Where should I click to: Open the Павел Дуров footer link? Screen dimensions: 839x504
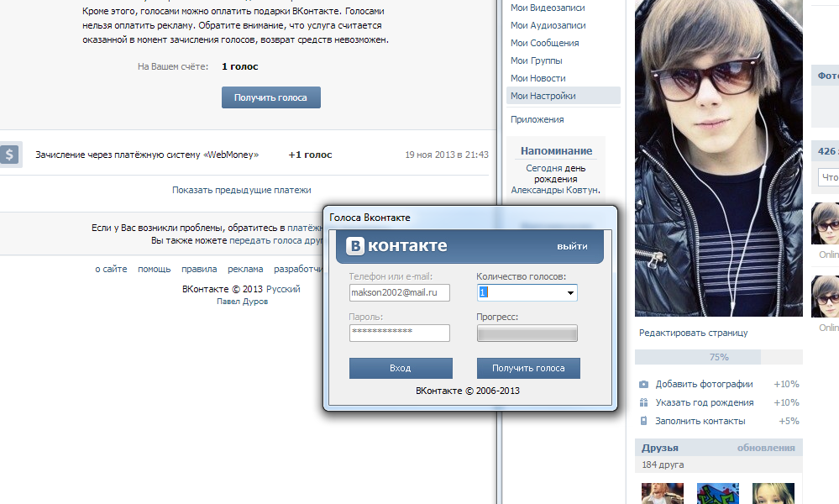243,302
